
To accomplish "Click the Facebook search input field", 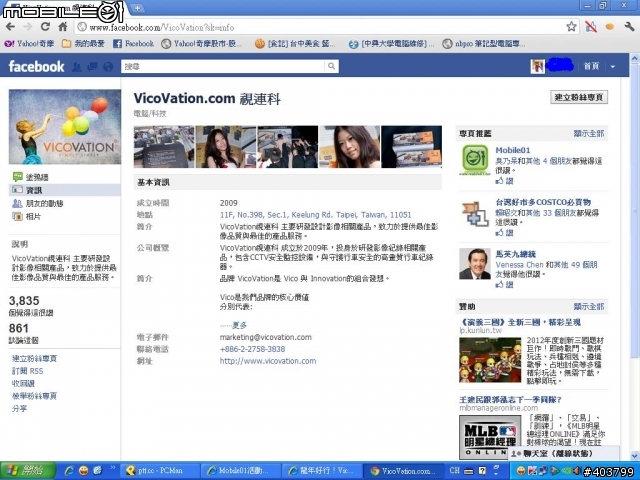I will click(x=223, y=66).
